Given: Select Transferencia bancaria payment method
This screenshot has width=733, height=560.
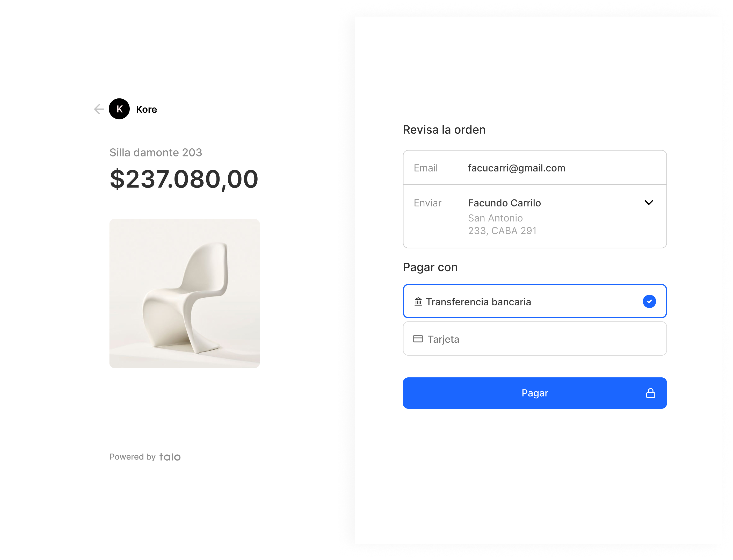Looking at the screenshot, I should (478, 302).
